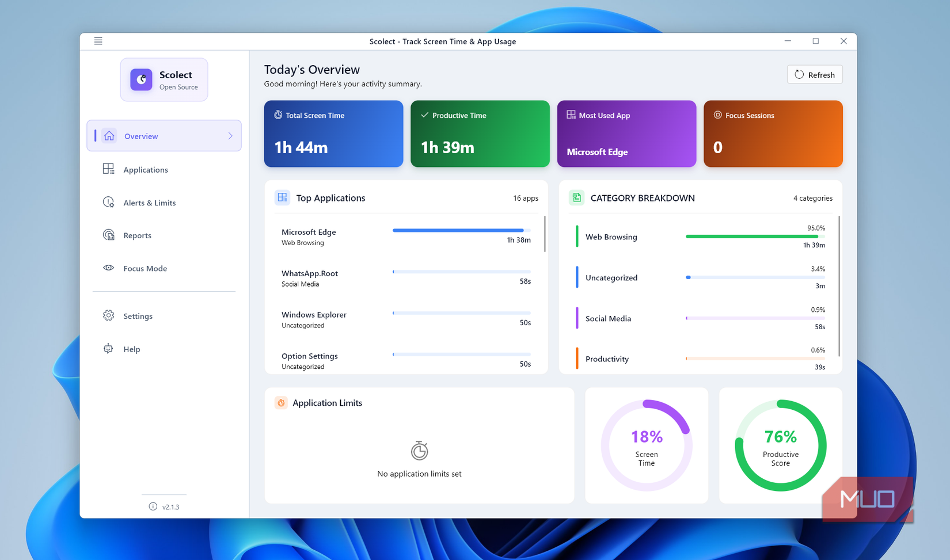Image resolution: width=950 pixels, height=560 pixels.
Task: Click the Top Applications panel icon
Action: (282, 197)
